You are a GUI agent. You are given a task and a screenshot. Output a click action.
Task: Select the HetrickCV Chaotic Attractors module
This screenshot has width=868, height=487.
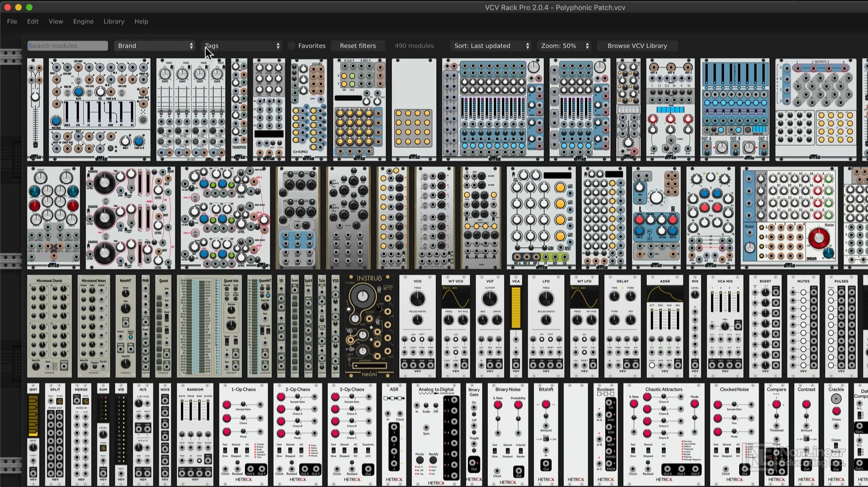(x=663, y=434)
